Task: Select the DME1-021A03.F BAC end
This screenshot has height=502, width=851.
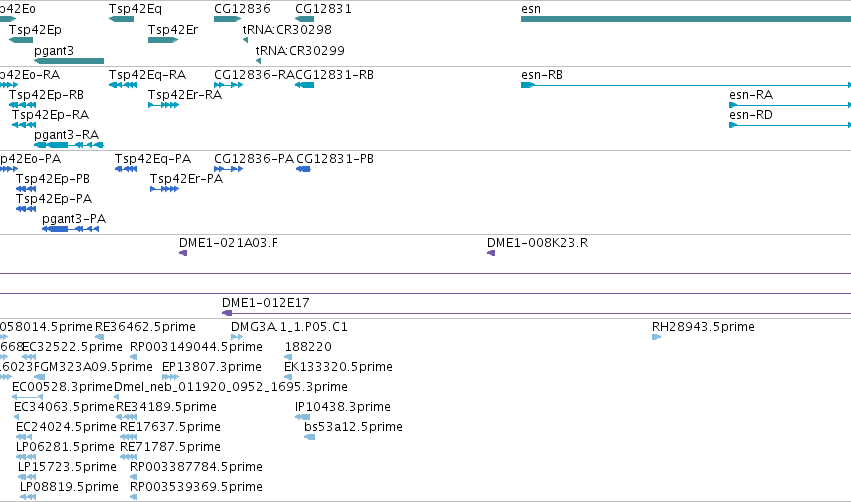Action: 183,253
